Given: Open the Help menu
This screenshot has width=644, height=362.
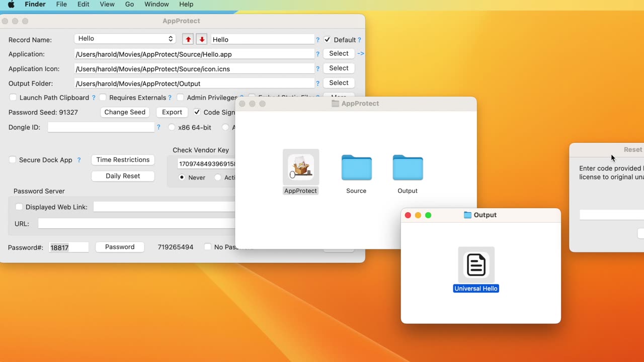Looking at the screenshot, I should [186, 5].
